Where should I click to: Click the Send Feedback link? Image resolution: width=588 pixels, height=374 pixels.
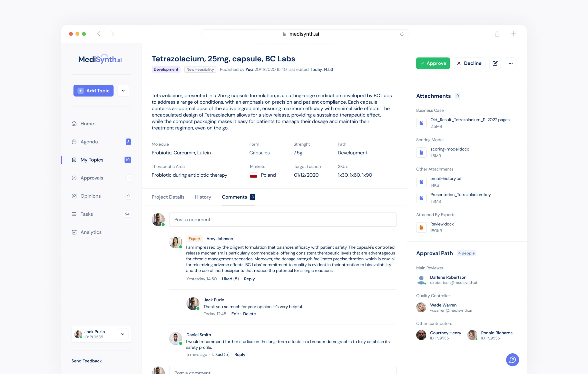point(86,361)
